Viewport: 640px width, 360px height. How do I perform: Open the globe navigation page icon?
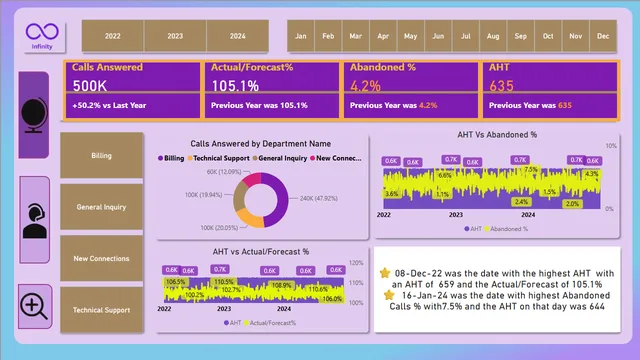click(34, 115)
